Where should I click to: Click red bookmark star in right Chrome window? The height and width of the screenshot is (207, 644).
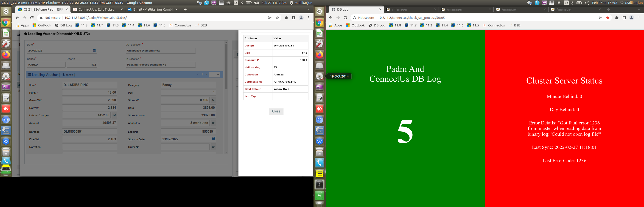click(608, 18)
